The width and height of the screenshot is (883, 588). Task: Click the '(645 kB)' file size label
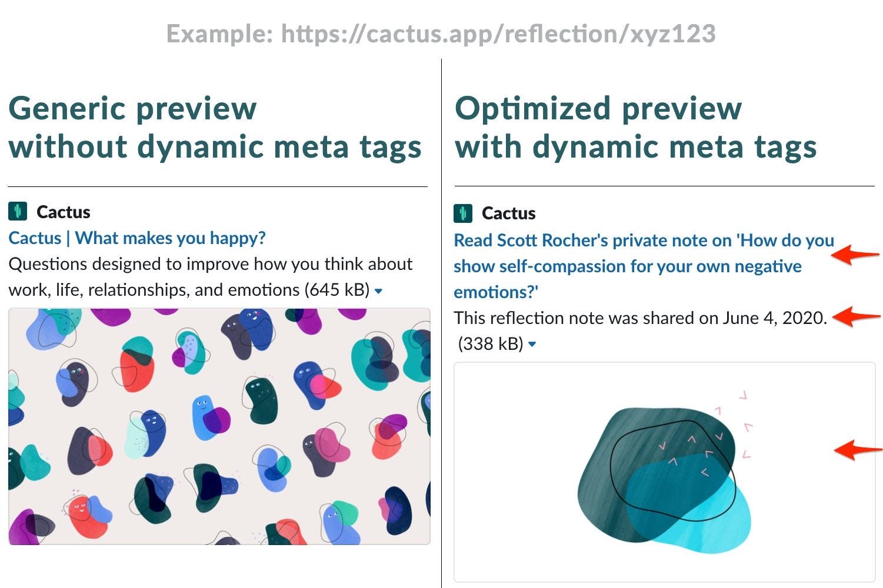click(337, 290)
